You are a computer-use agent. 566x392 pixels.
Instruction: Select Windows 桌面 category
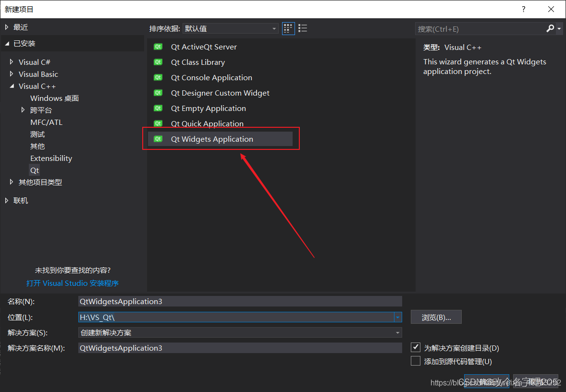pos(54,98)
